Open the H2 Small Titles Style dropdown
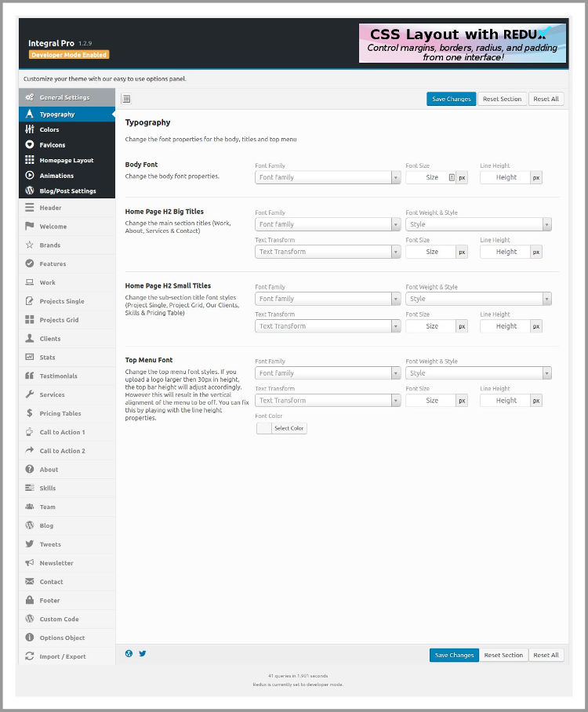 click(478, 299)
